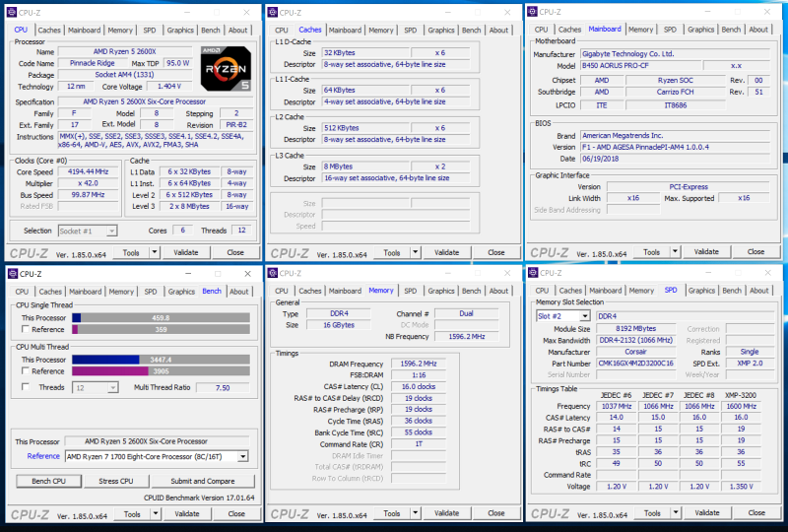Open the Tools dropdown arrow in the Bench window
This screenshot has height=532, width=788.
tap(156, 514)
